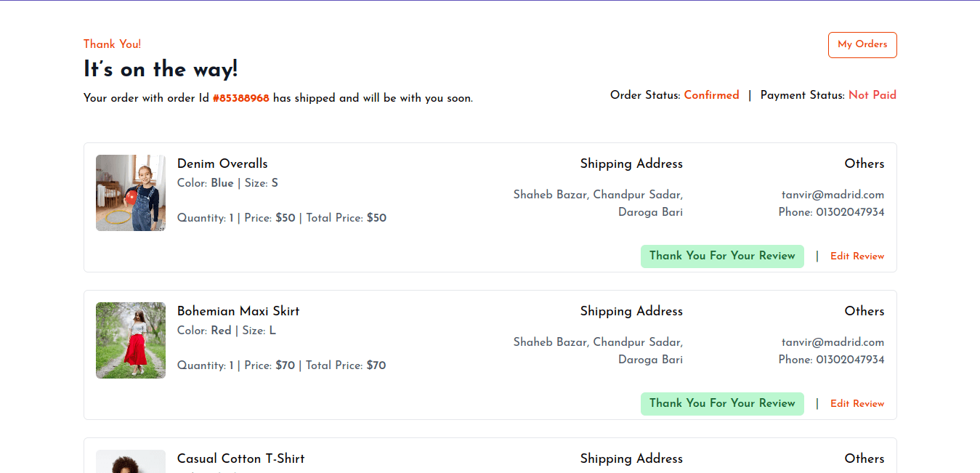The width and height of the screenshot is (980, 473).
Task: Click order ID #85388968
Action: (240, 98)
